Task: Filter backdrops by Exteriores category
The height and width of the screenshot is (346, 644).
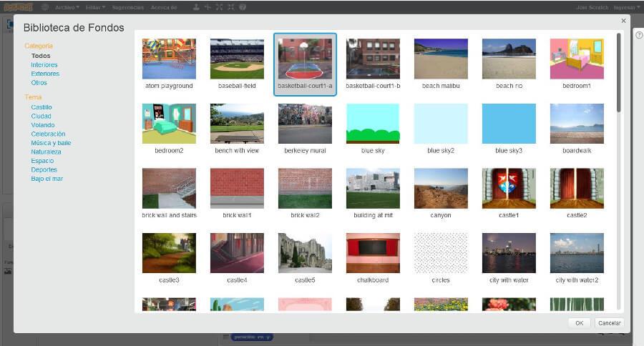Action: tap(45, 74)
